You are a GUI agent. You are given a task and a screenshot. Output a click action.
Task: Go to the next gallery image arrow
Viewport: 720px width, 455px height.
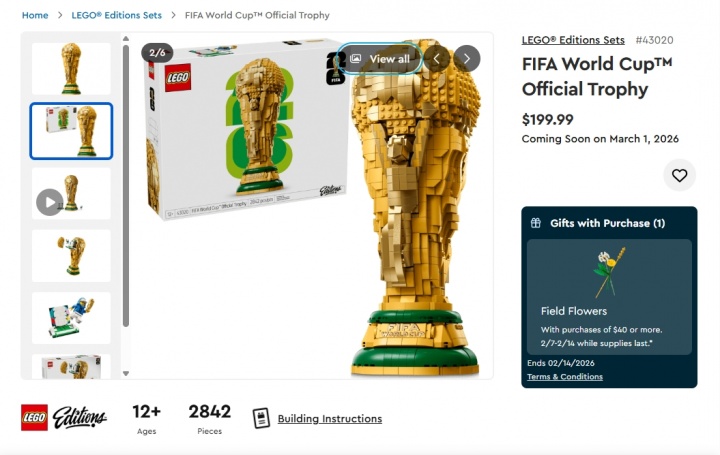click(x=467, y=59)
